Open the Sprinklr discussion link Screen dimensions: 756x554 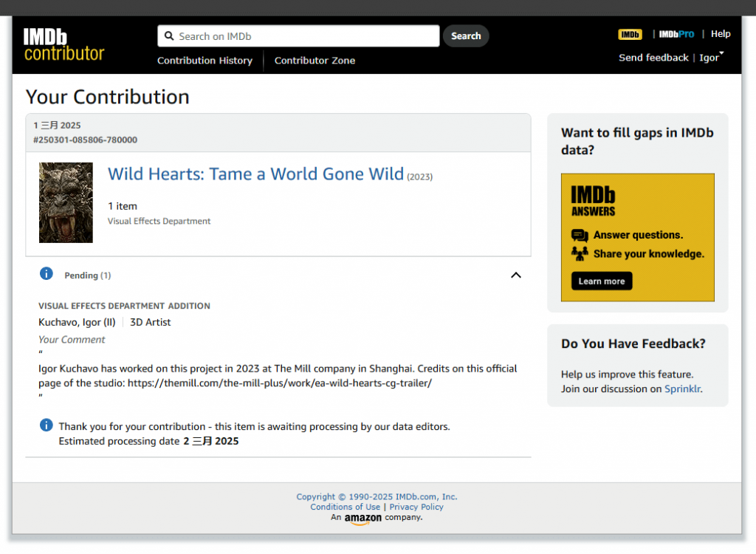pyautogui.click(x=682, y=389)
